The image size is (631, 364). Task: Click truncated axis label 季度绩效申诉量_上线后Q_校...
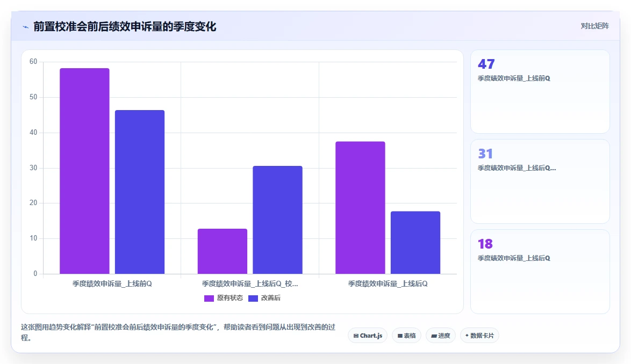[250, 283]
